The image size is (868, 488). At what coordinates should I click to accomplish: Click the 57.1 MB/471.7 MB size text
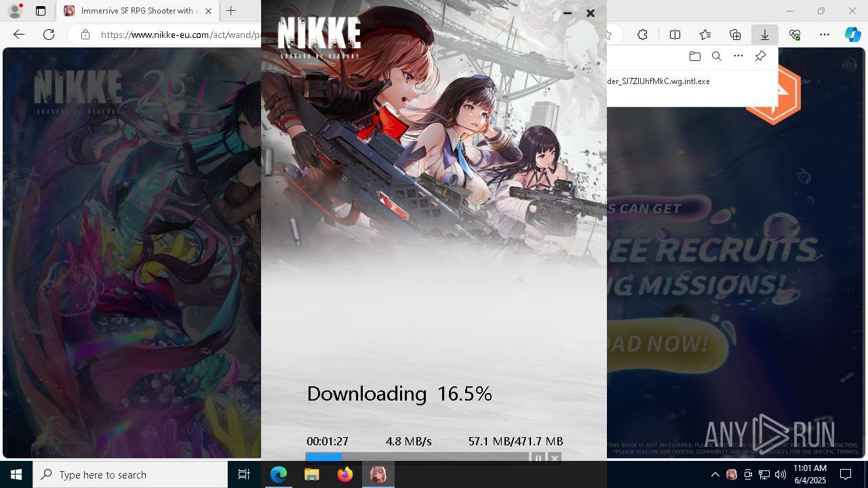[x=515, y=441]
